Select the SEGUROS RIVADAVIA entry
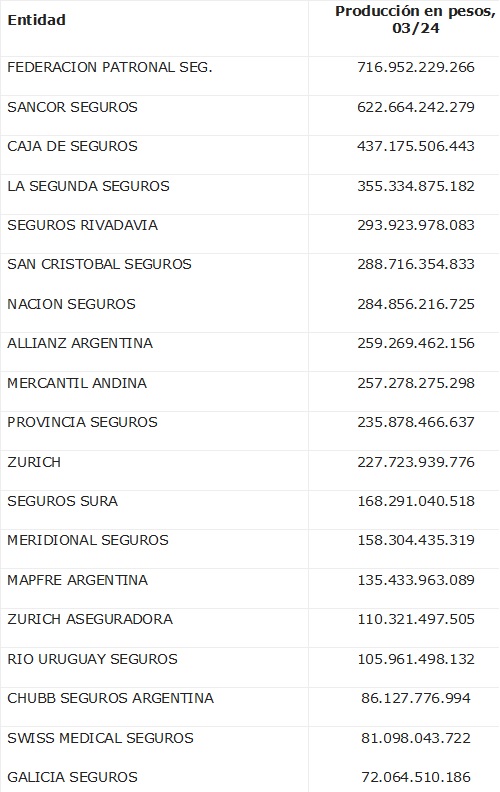The width and height of the screenshot is (500, 792). coord(82,225)
